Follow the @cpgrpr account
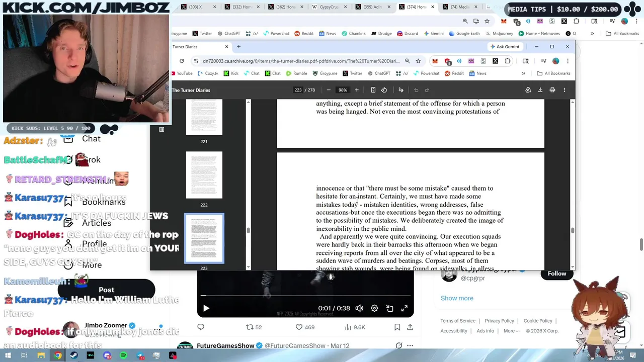The height and width of the screenshot is (362, 644). tap(556, 274)
